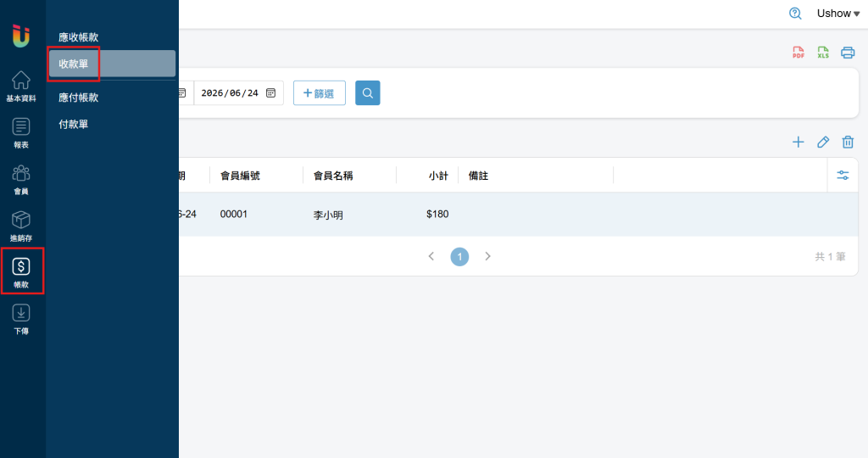Go to next page arrow
The height and width of the screenshot is (458, 868).
click(x=487, y=256)
